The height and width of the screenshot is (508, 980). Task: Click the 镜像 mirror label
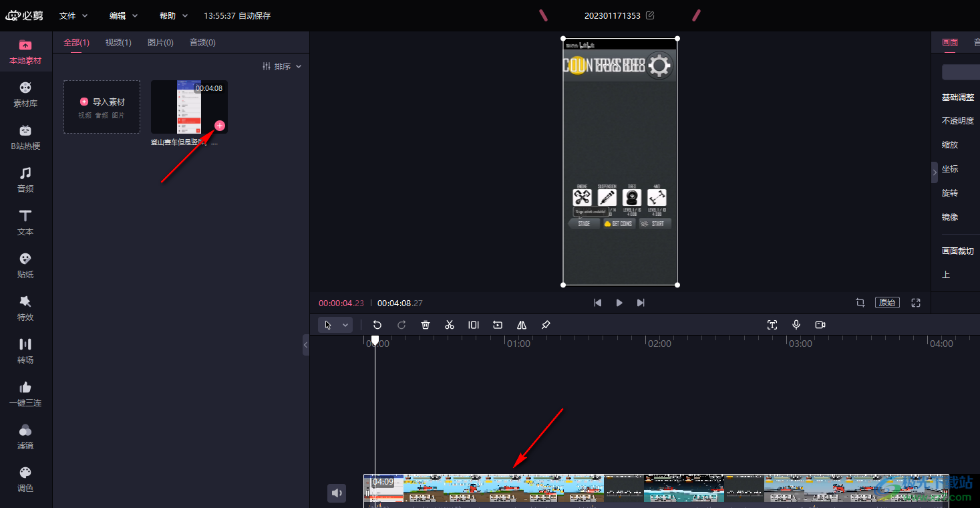click(x=950, y=217)
